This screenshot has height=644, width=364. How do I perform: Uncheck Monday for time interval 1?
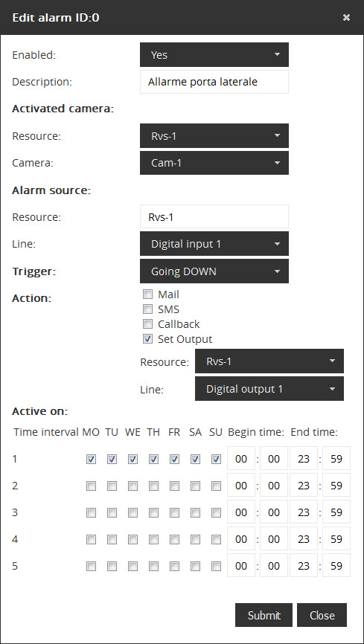[x=91, y=459]
